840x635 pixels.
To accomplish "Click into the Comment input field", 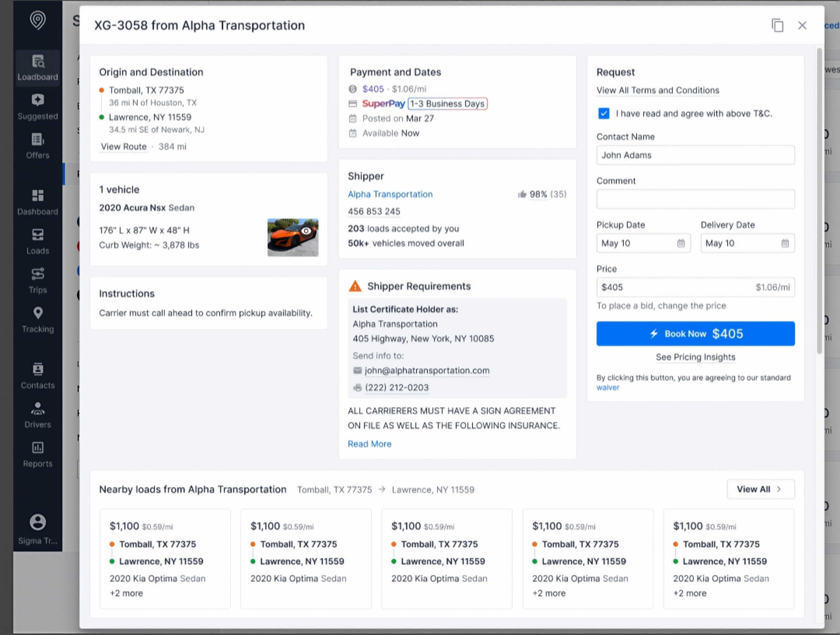I will point(695,199).
